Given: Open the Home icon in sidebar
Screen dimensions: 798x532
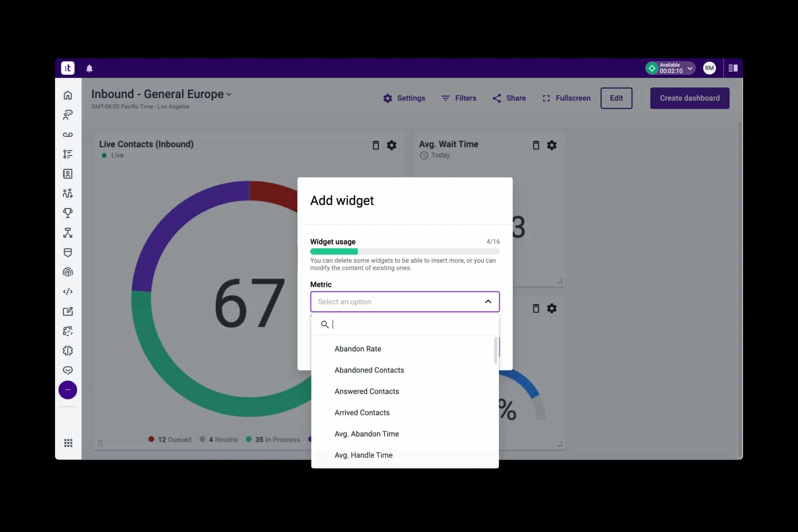Looking at the screenshot, I should pos(68,95).
